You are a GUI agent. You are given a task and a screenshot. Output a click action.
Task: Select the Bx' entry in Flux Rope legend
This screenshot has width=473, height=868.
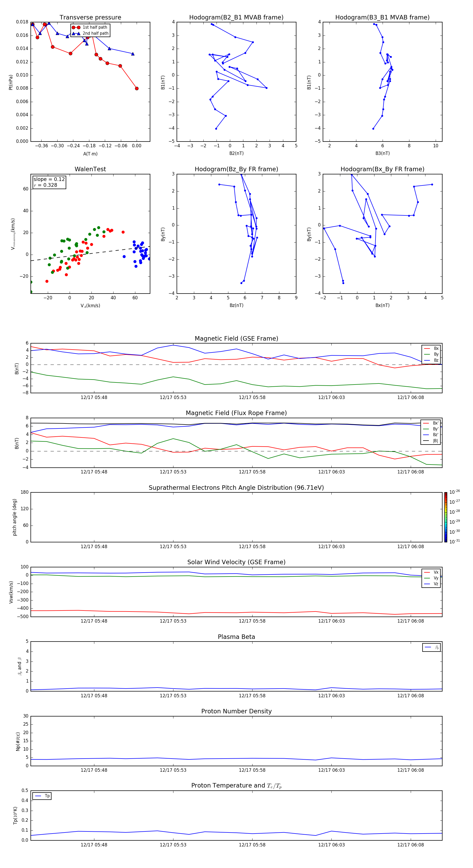coord(431,423)
